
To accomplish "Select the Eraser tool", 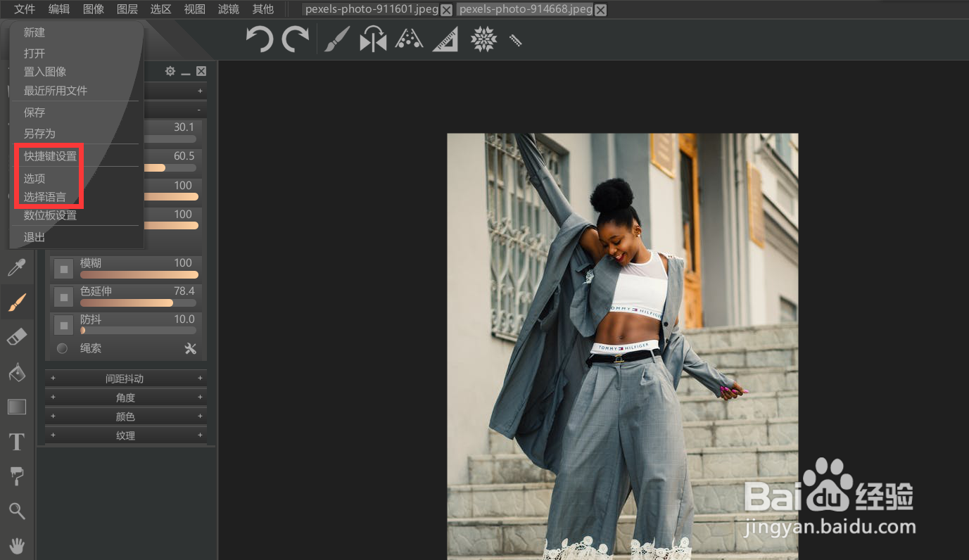I will [17, 337].
